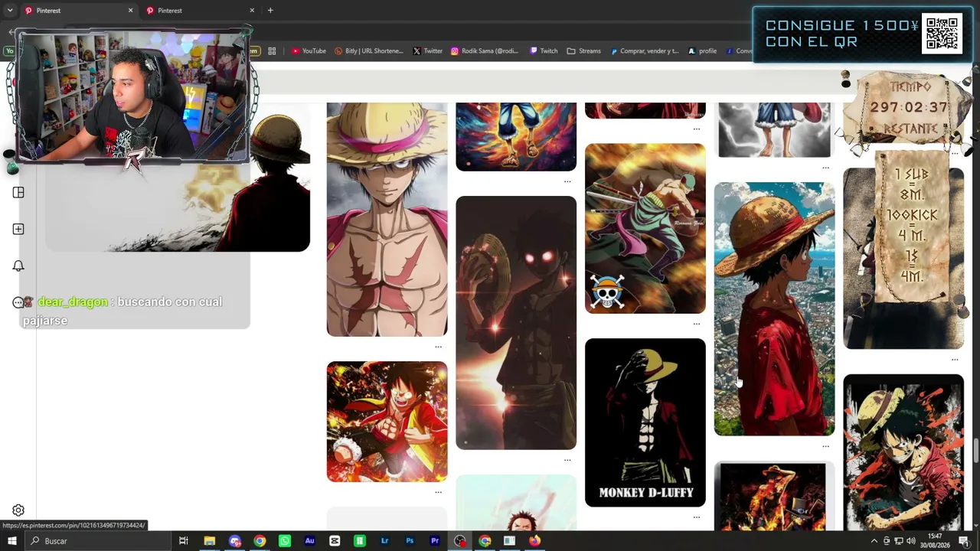This screenshot has width=980, height=551.
Task: Click the Windows taskbar Buscar search box
Action: click(x=100, y=541)
